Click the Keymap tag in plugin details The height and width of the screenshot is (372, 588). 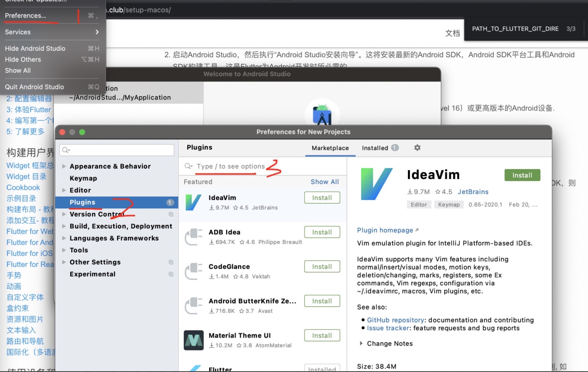449,205
